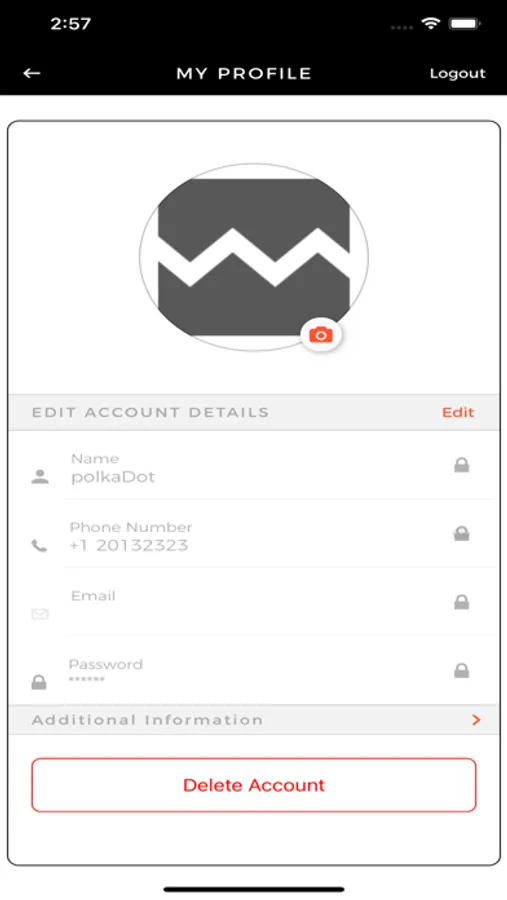Click the padlock icon left of Password

point(39,682)
